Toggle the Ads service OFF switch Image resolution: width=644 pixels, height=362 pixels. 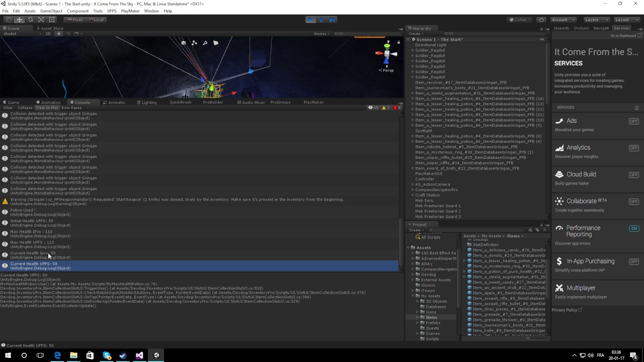[x=633, y=121]
